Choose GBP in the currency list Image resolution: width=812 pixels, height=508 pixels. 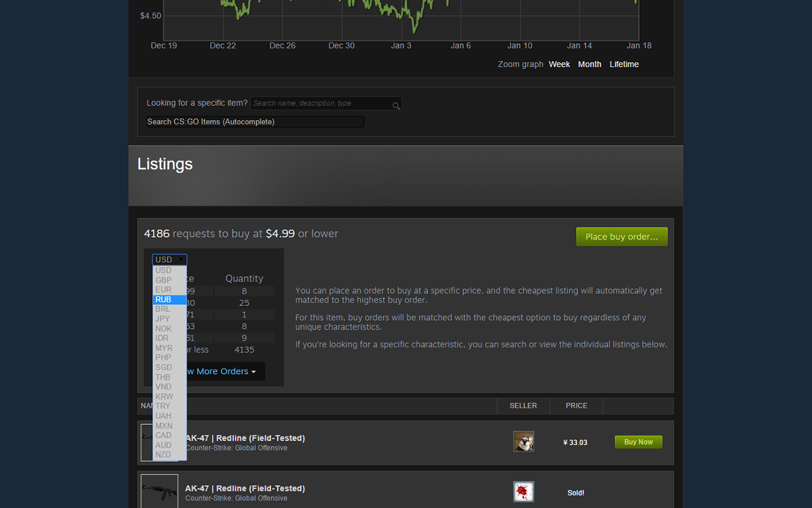click(169, 280)
